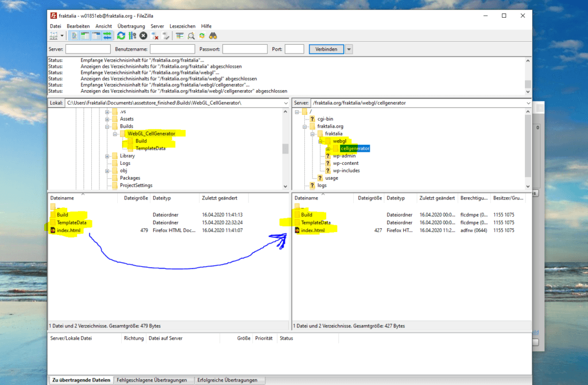Switch to Fehlgeschlagene Übertragungen tab
Viewport: 588px width, 385px height.
click(x=152, y=380)
